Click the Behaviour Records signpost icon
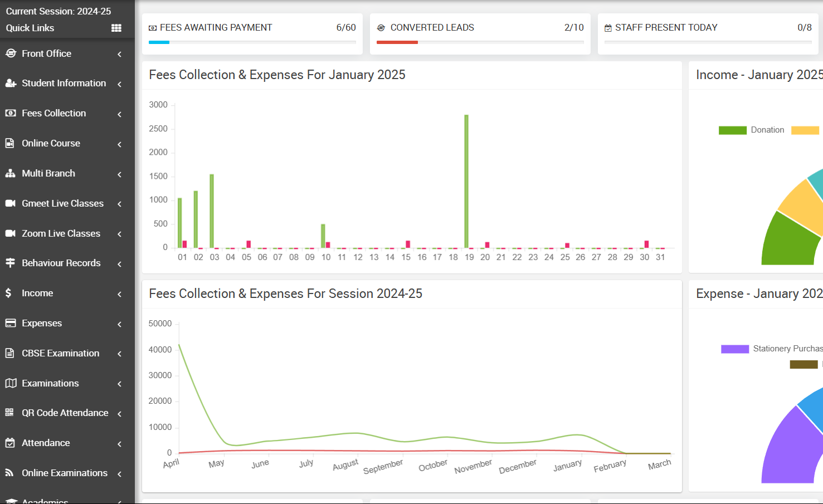Screen dimensions: 823x504 tap(10, 263)
